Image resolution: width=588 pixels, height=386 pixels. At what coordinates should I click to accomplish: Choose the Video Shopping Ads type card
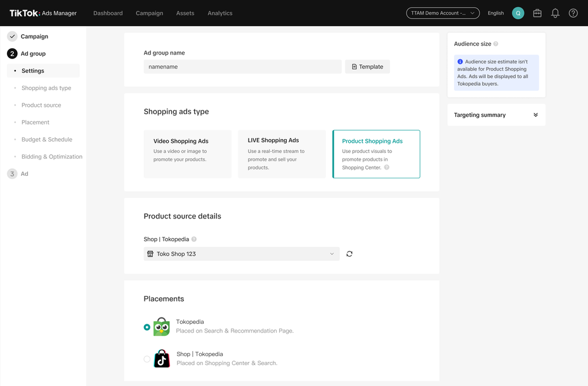(187, 154)
